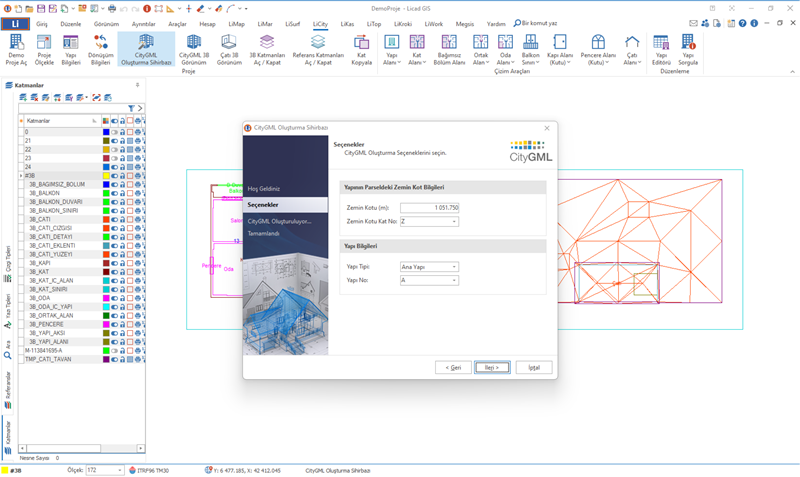Switch to the Megsis ribbon tab
Screen dimensions: 800x477
(x=464, y=24)
